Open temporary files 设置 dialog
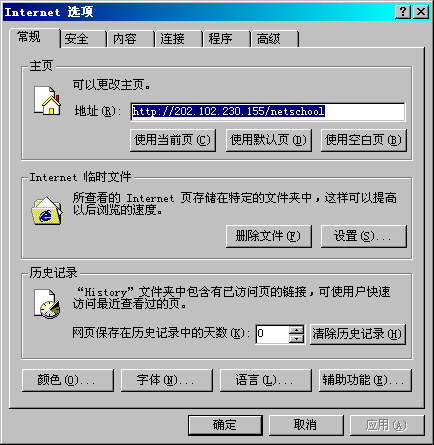434x445 pixels. tap(364, 236)
